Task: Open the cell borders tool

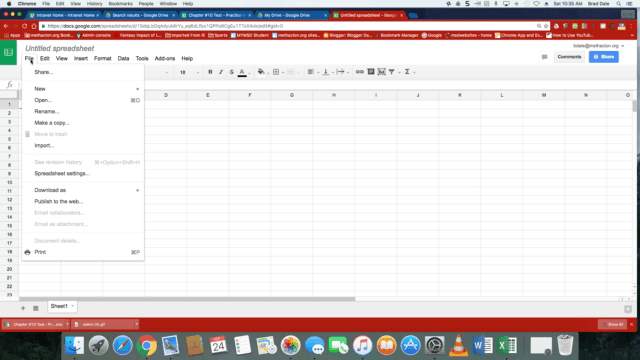Action: (x=276, y=72)
